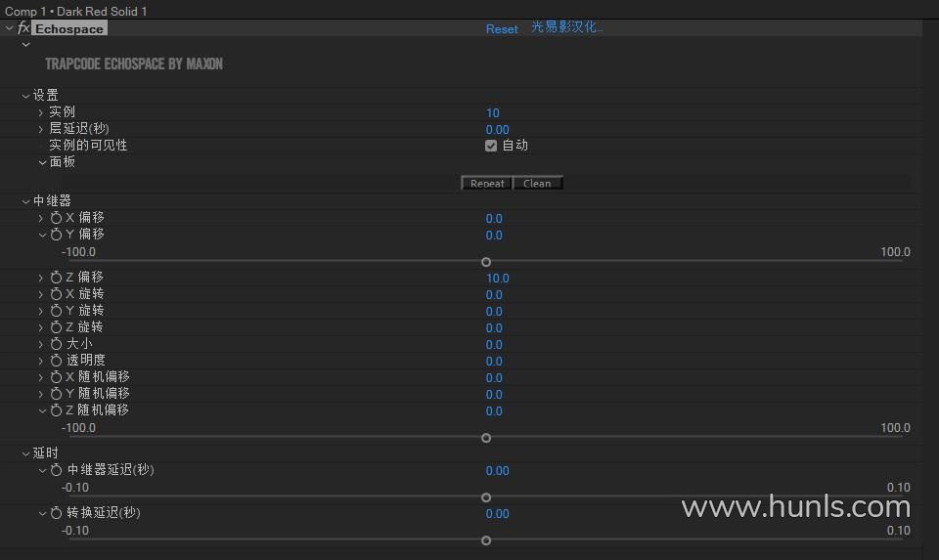The width and height of the screenshot is (939, 560).
Task: Click stopwatch for Y 偏移
Action: click(x=56, y=235)
